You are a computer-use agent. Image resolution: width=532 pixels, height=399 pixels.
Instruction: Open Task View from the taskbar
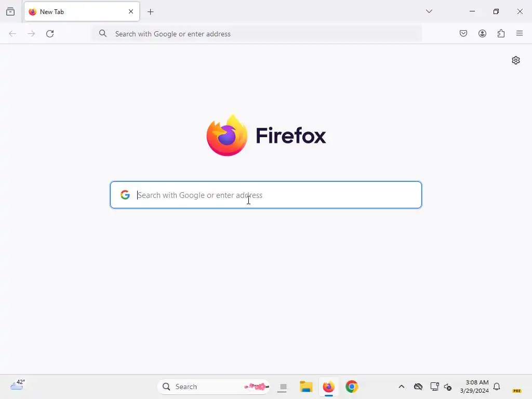(283, 387)
